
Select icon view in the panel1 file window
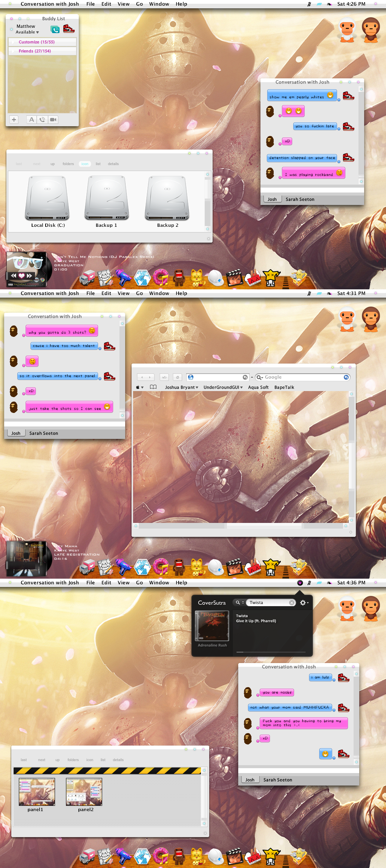pos(90,760)
